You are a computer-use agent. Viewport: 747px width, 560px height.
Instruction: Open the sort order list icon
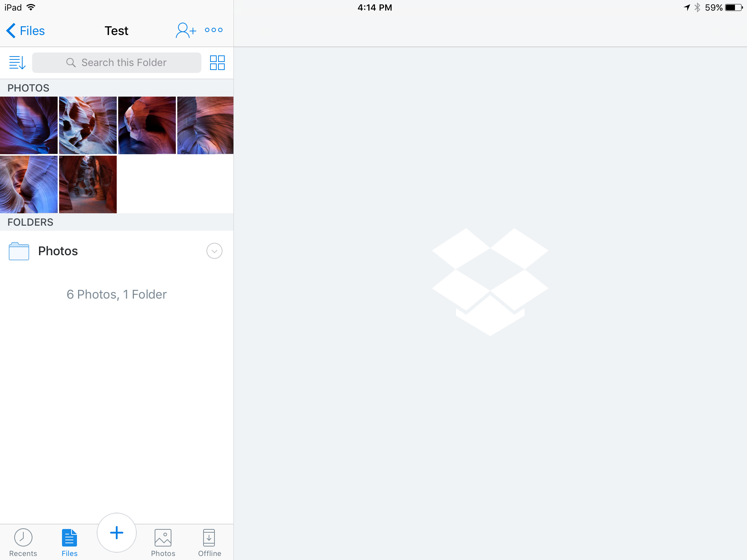[17, 62]
